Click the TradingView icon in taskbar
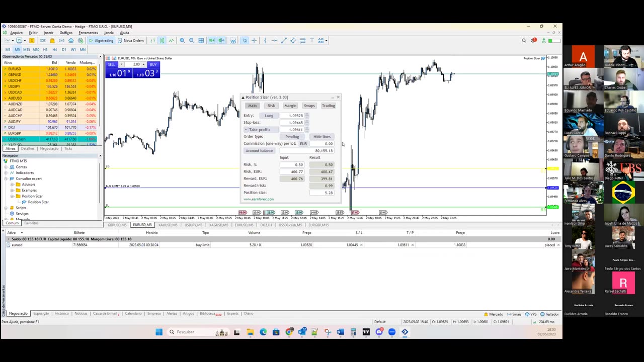Screen dimensions: 644x362 (x=366, y=332)
